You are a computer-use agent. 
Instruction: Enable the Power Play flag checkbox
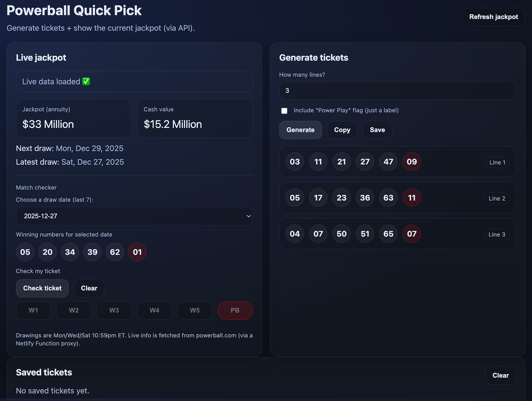(x=284, y=110)
